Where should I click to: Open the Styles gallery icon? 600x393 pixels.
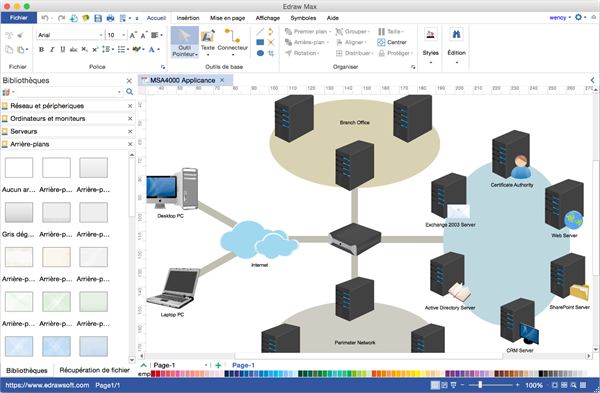coord(430,34)
